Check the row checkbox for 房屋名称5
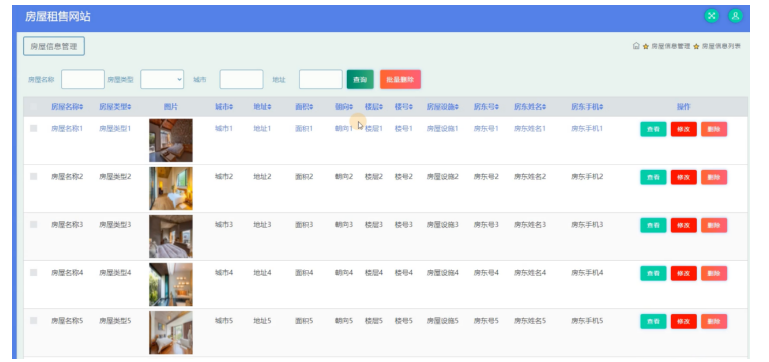 (x=33, y=320)
